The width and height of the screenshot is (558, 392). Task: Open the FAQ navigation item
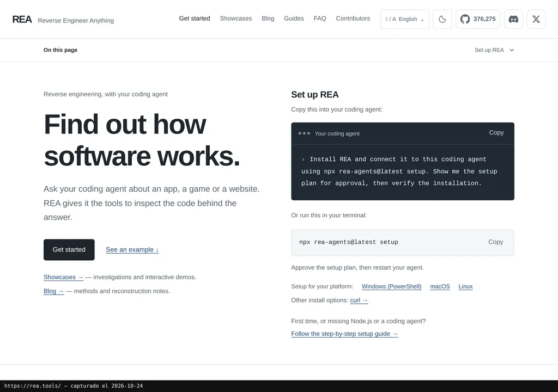point(320,19)
